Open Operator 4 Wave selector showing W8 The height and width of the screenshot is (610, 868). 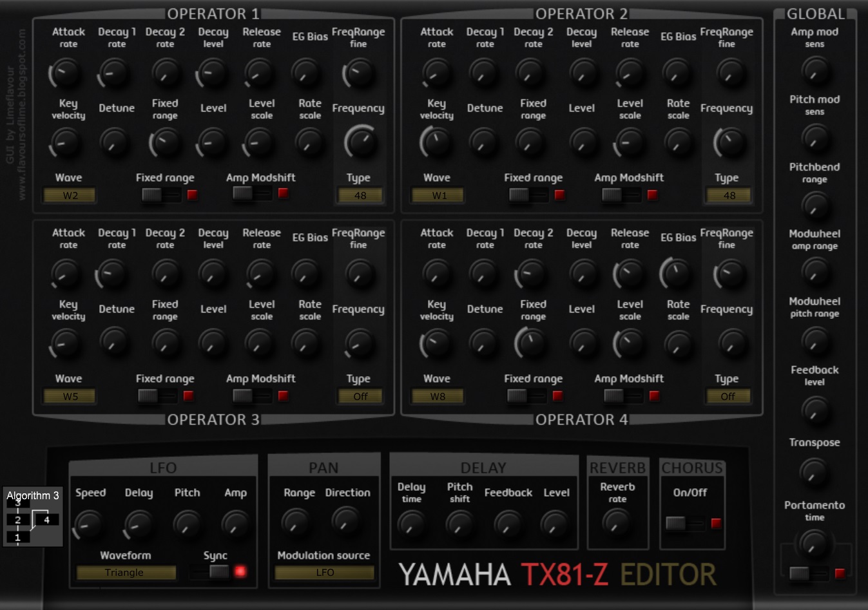438,397
